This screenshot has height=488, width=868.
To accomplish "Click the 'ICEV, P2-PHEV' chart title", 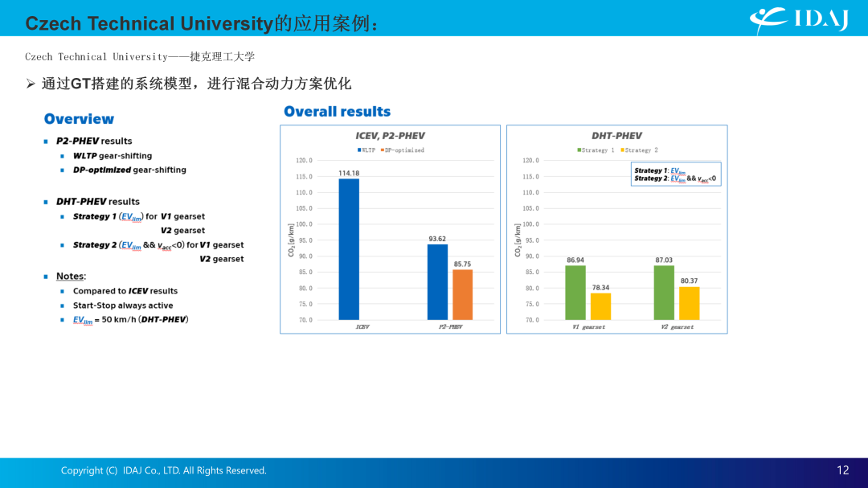I will click(391, 136).
